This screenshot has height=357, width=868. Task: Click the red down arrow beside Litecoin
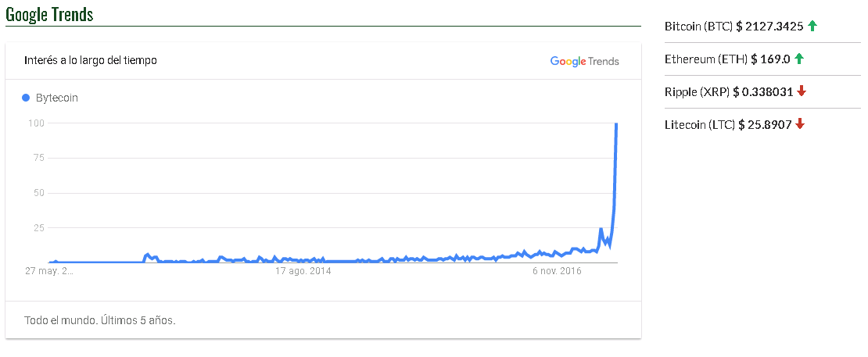[800, 124]
